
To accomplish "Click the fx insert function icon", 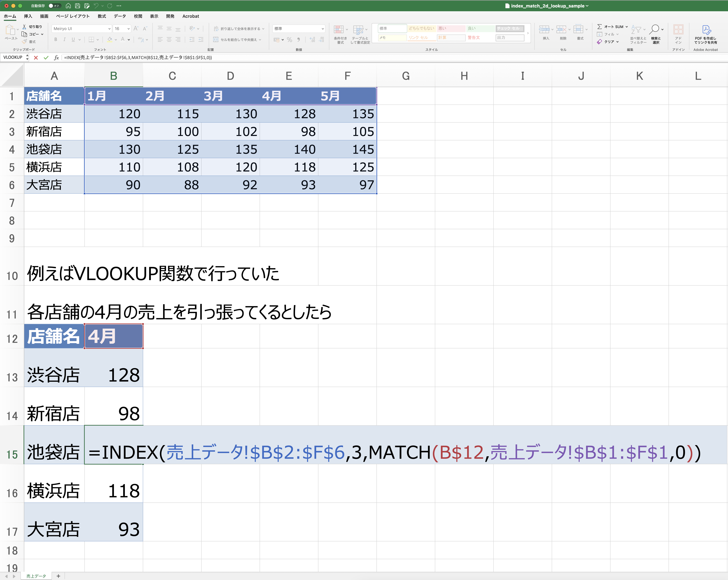I will [x=56, y=58].
